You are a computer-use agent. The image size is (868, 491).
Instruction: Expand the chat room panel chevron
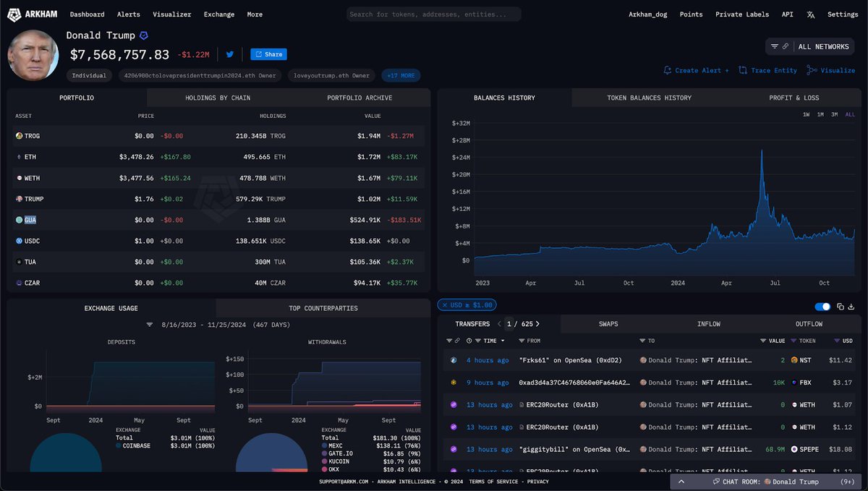point(681,482)
